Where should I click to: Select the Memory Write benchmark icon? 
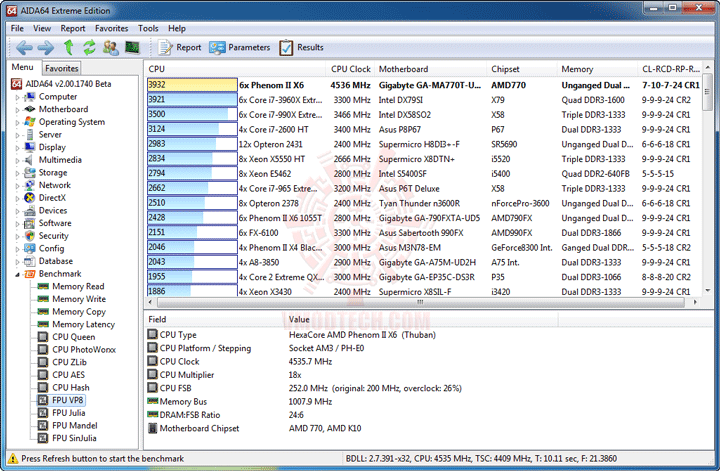43,299
